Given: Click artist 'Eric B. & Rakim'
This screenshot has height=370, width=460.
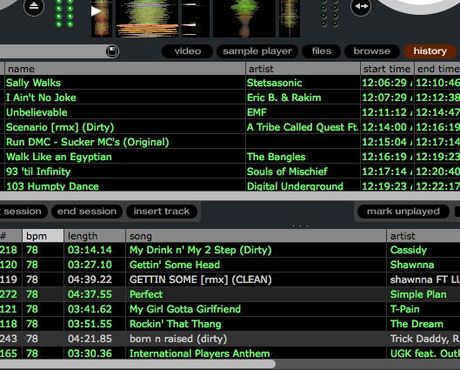Looking at the screenshot, I should [x=284, y=98].
